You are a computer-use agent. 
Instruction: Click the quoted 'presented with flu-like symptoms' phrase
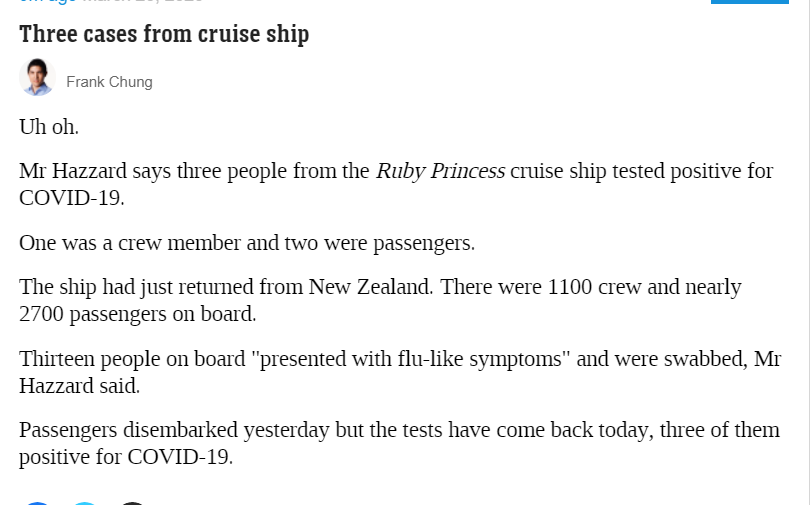coord(410,359)
